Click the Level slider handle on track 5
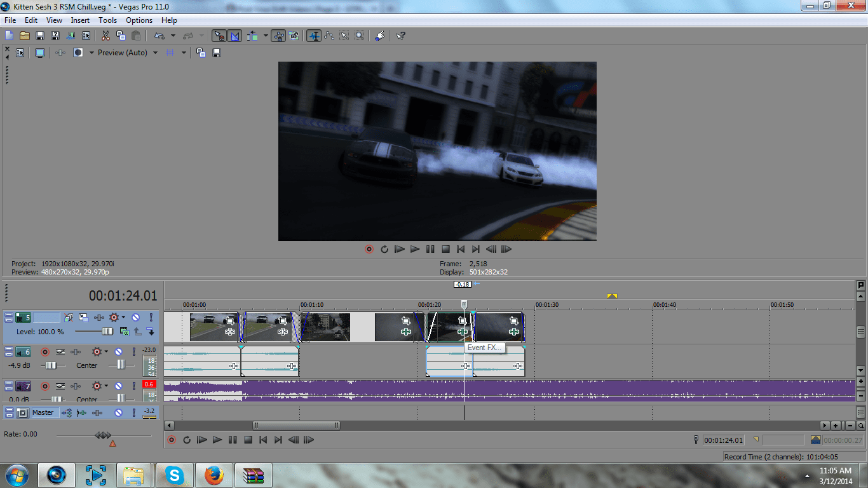Viewport: 868px width, 488px height. click(108, 331)
